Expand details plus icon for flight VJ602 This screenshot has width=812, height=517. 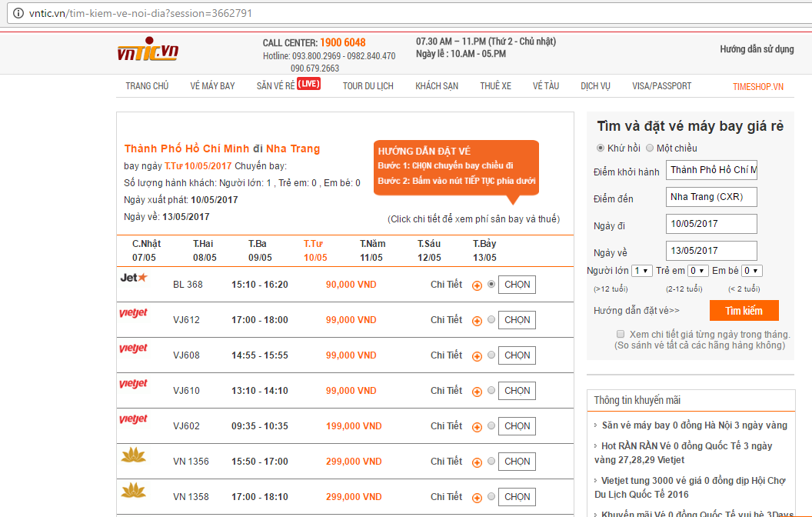tap(477, 427)
